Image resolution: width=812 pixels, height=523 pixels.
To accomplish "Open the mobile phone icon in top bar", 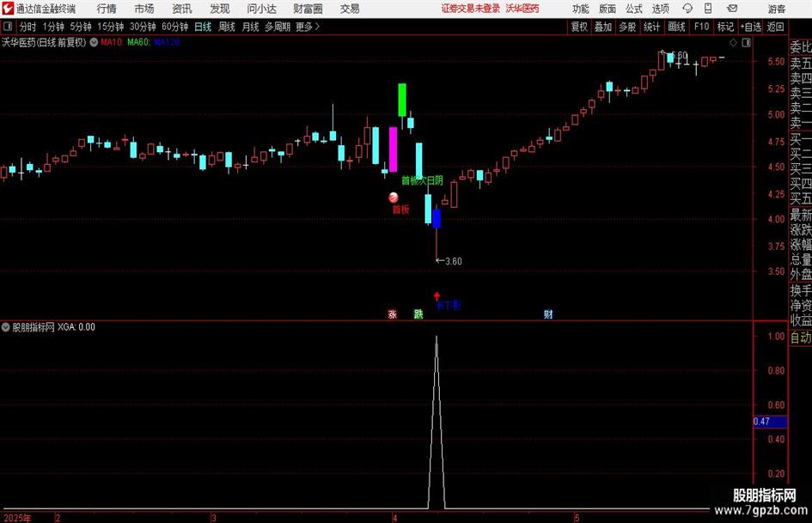I will 708,9.
